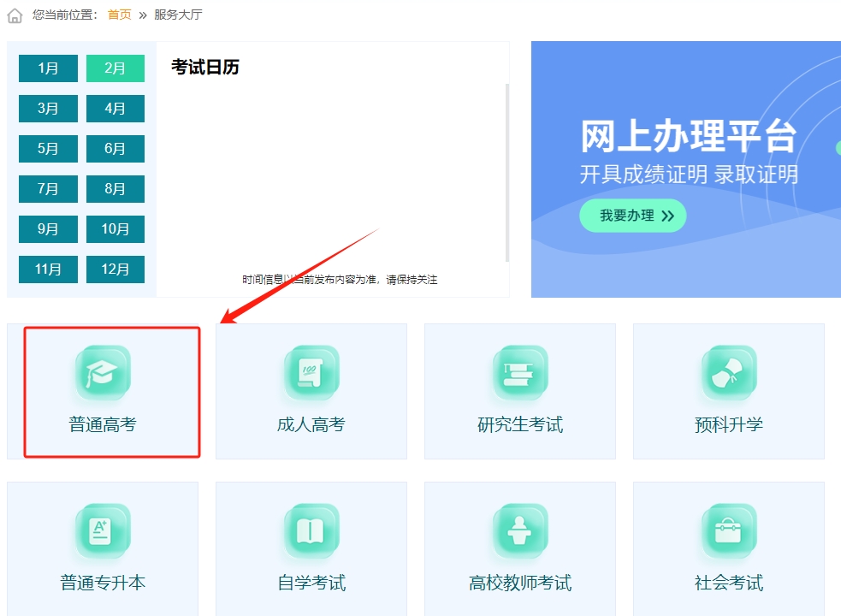Open the 社会考试 briefcase icon
This screenshot has width=841, height=616.
(729, 531)
